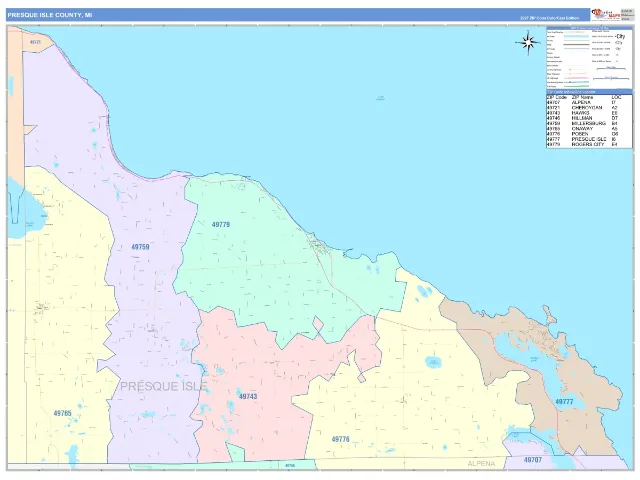Click the 'PRESQUE ISLE COUNTY, MI' title
The height and width of the screenshot is (480, 640).
(x=49, y=15)
